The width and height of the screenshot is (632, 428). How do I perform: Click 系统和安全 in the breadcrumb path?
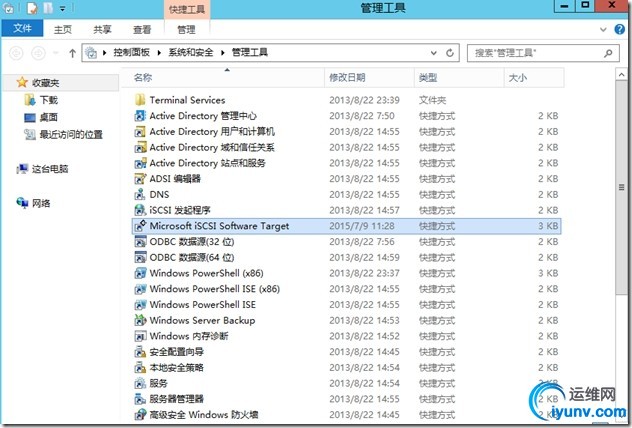191,52
